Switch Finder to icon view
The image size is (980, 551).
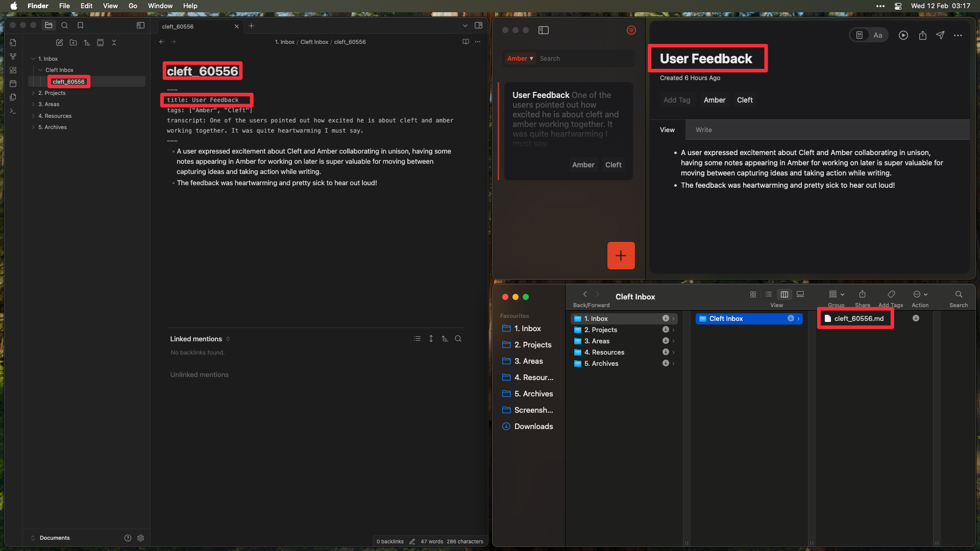pyautogui.click(x=753, y=295)
